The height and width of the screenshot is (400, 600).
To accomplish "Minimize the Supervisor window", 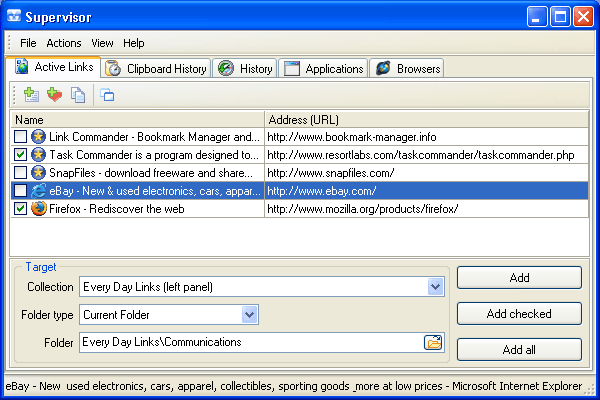I will 536,16.
